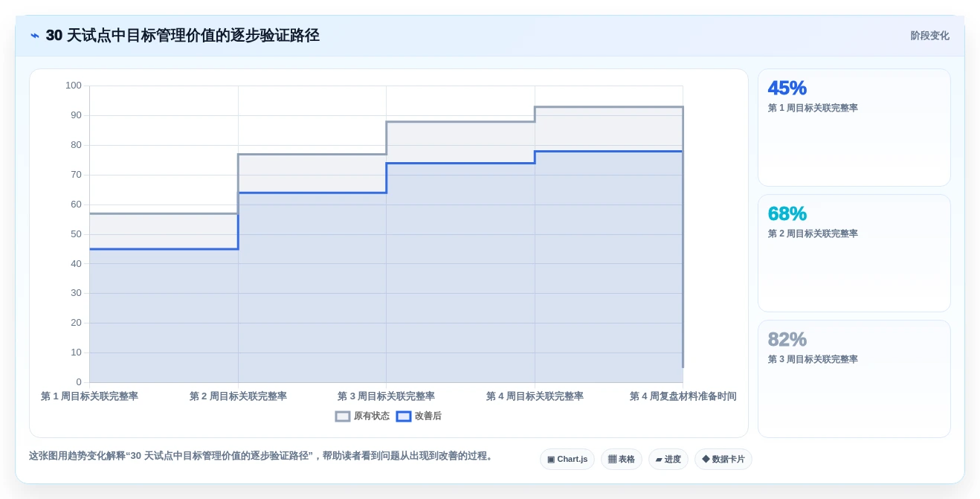Screen dimensions: 980x499
Task: Click the description text below the chart
Action: [261, 456]
